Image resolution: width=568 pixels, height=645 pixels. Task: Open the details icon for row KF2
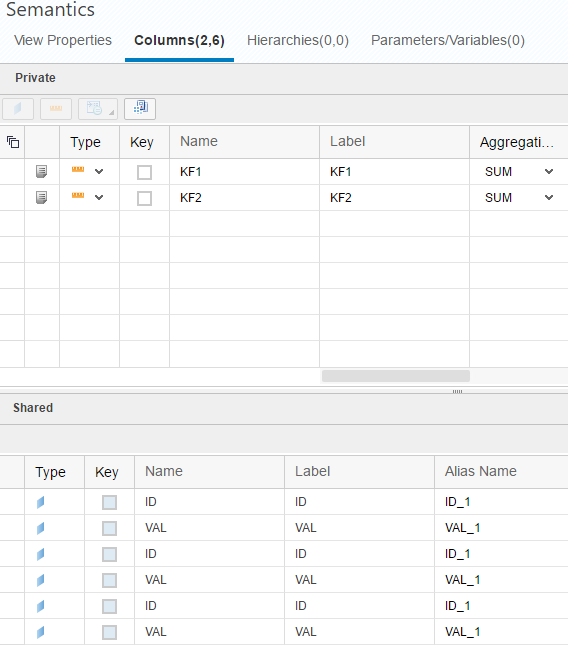click(42, 197)
